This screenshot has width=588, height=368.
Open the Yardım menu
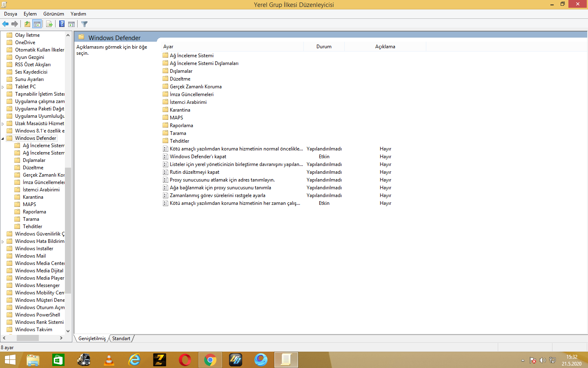tap(78, 14)
